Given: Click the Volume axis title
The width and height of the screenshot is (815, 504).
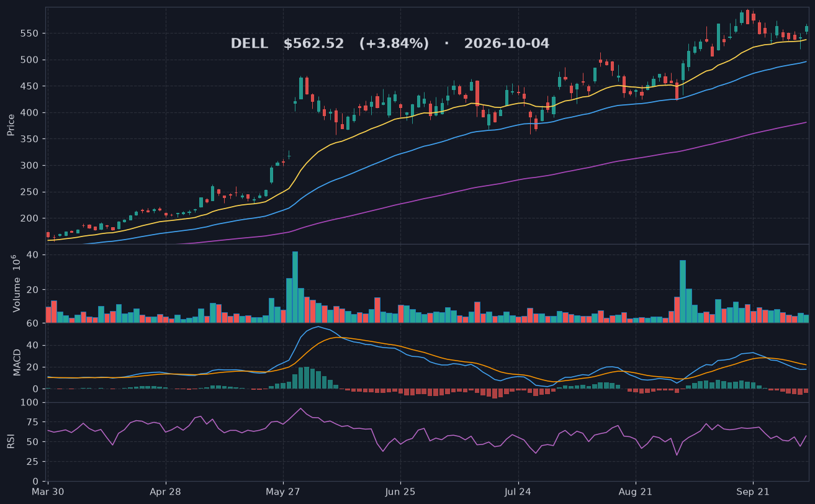Looking at the screenshot, I should (16, 284).
